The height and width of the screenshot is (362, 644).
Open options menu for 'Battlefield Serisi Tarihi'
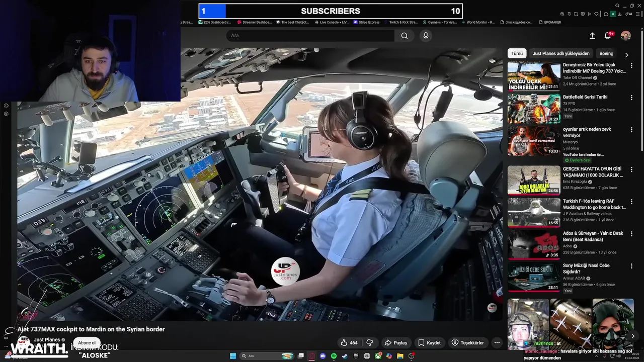631,98
